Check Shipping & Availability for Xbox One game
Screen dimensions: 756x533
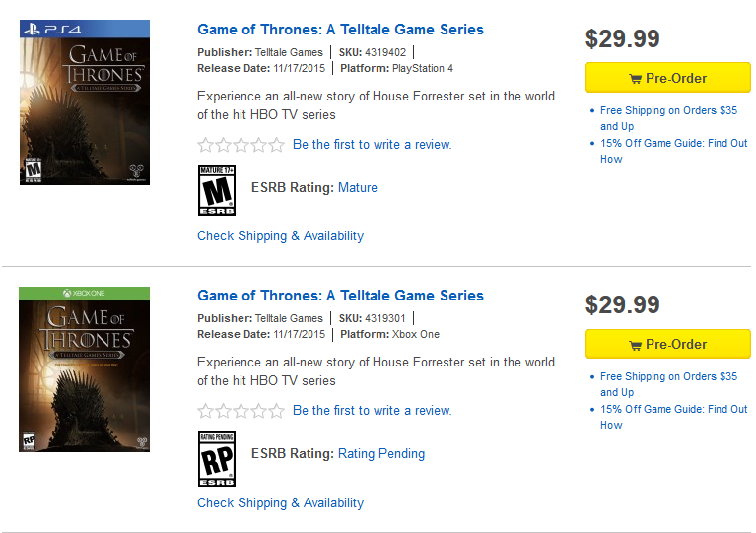point(280,502)
